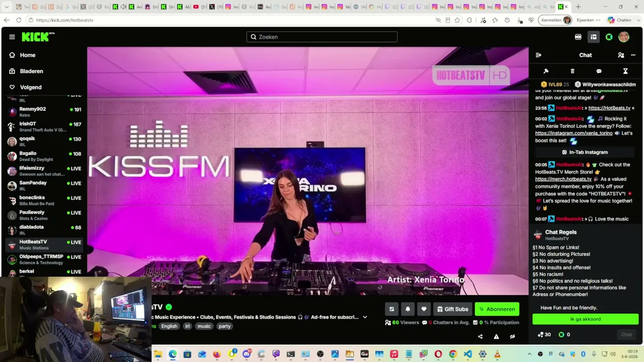The width and height of the screenshot is (644, 362).
Task: Open qoqsik channel in sidebar
Action: pos(44,141)
